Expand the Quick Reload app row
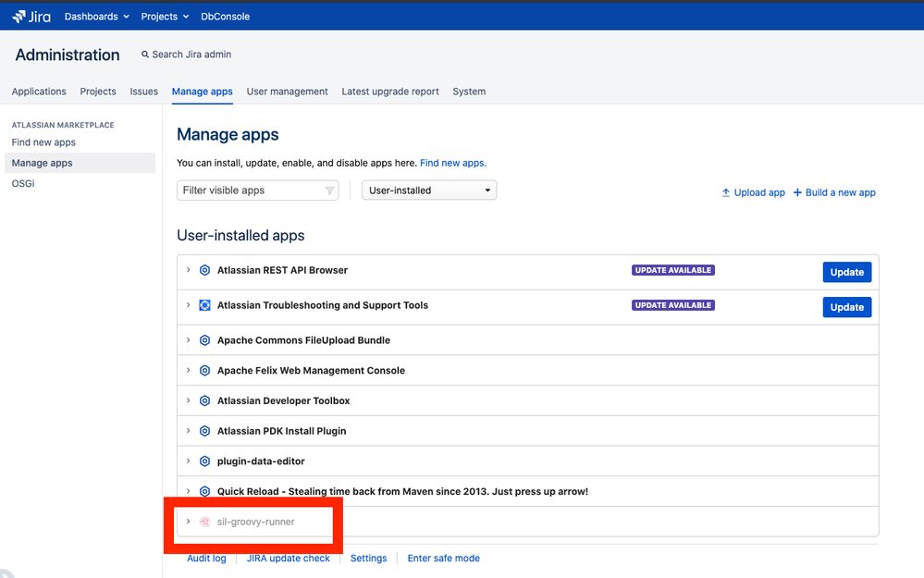 click(x=188, y=491)
